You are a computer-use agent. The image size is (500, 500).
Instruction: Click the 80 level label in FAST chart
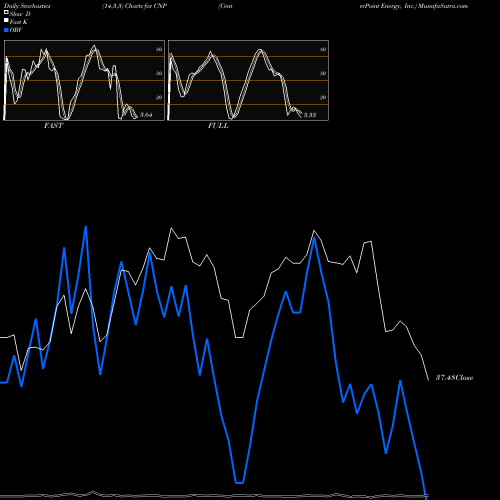click(159, 49)
